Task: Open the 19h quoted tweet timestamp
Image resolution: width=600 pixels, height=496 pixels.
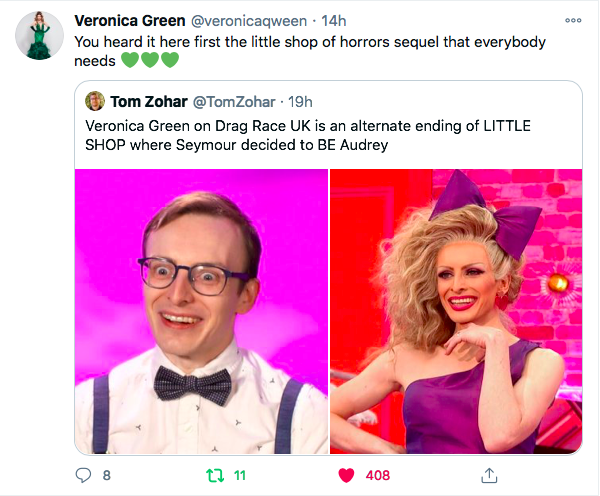Action: click(300, 102)
